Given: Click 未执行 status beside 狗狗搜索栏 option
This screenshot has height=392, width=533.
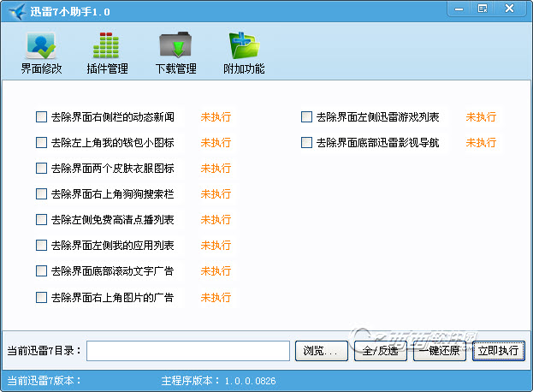Looking at the screenshot, I should [216, 194].
